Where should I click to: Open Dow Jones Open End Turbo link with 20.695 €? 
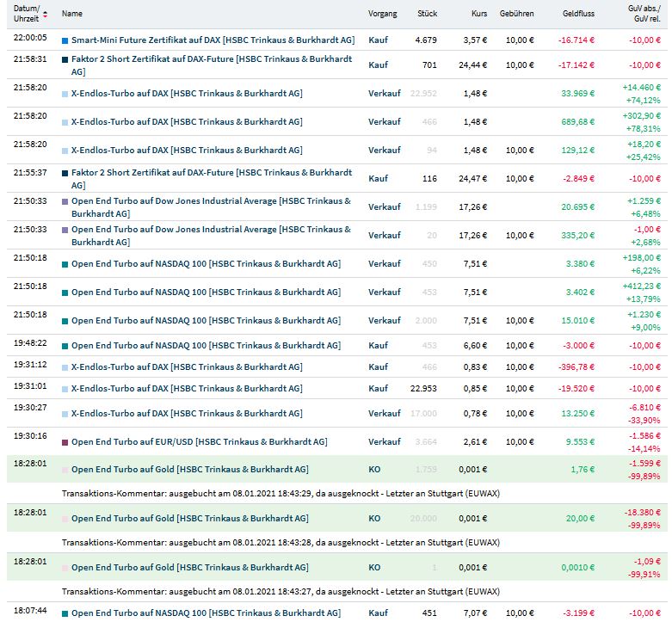point(211,207)
